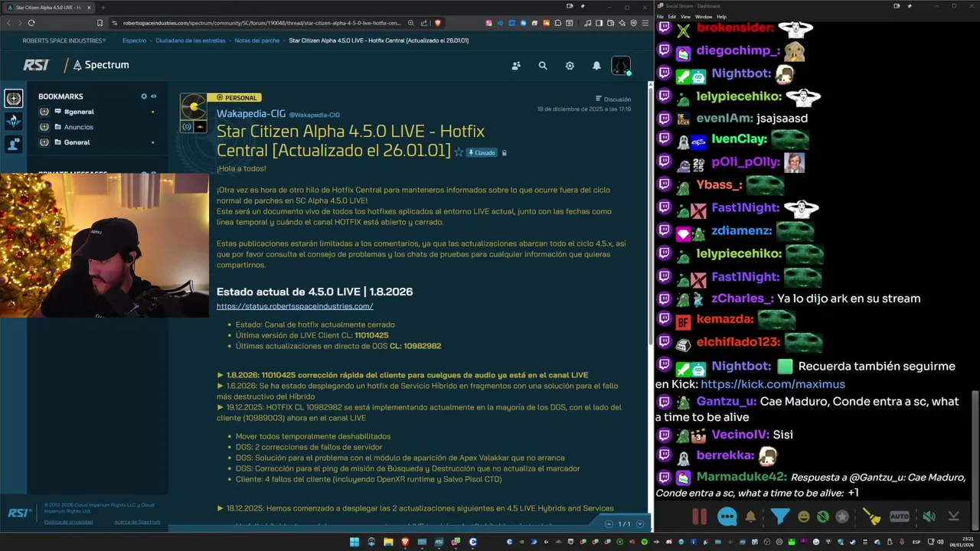Click the Wakapedia-CIG author name
The image size is (980, 551).
251,114
